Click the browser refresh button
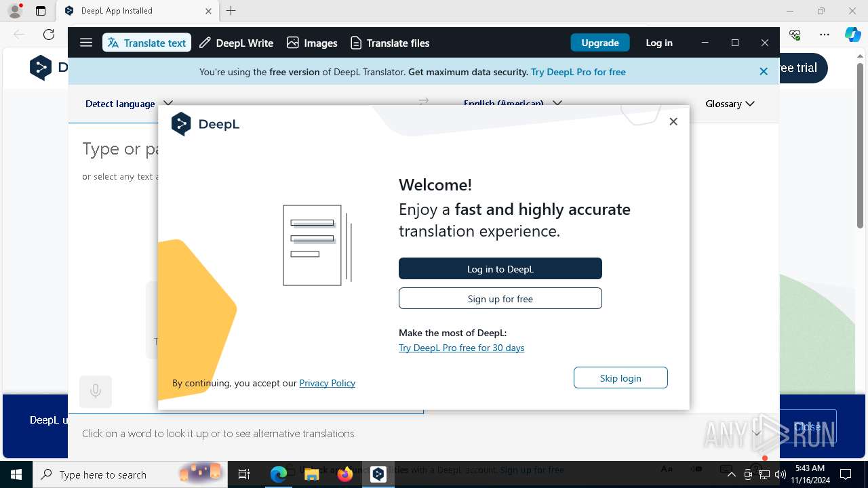 (x=49, y=35)
